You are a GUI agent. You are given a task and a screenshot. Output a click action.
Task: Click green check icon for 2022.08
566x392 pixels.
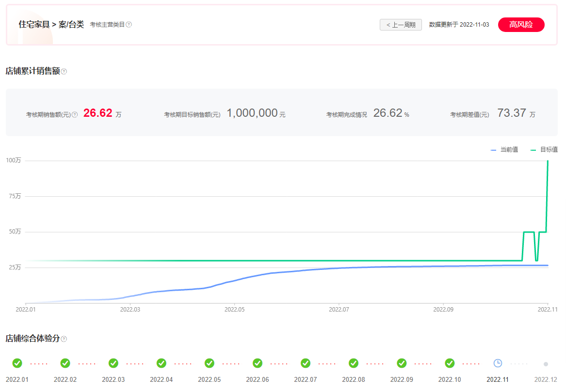pyautogui.click(x=354, y=363)
